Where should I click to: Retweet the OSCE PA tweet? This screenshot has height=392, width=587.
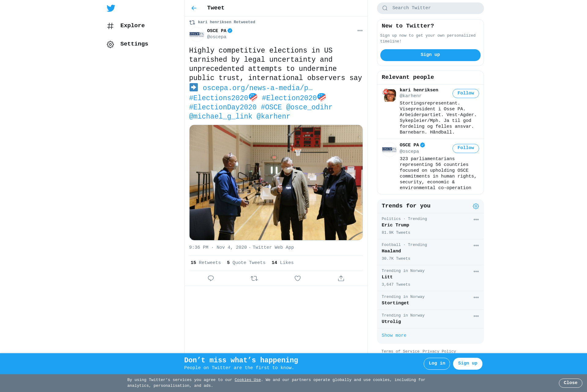coord(254,278)
